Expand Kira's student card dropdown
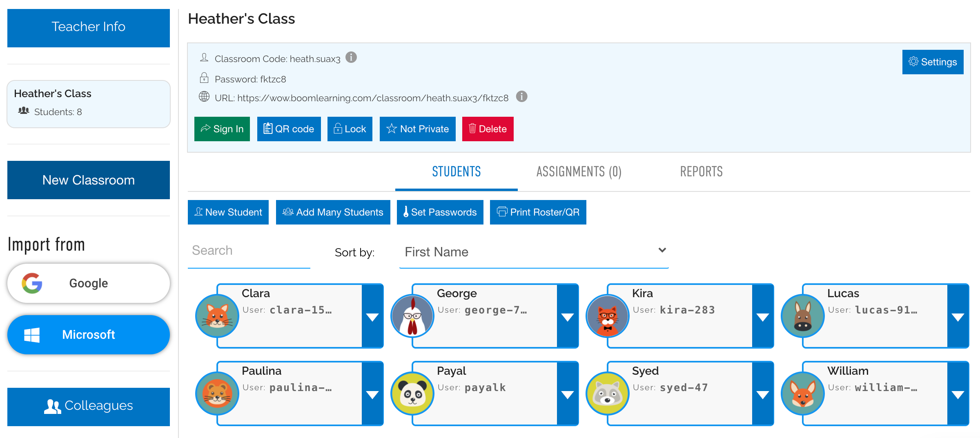 (763, 316)
